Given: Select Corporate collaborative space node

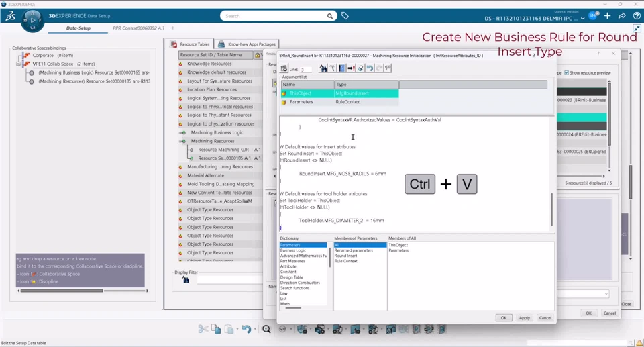Looking at the screenshot, I should pos(43,55).
